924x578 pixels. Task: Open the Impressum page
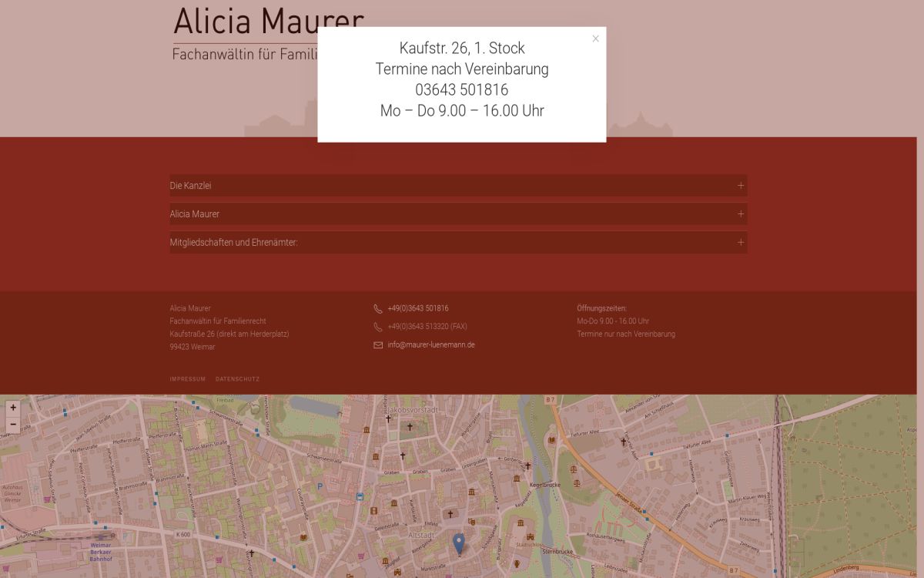pyautogui.click(x=187, y=379)
